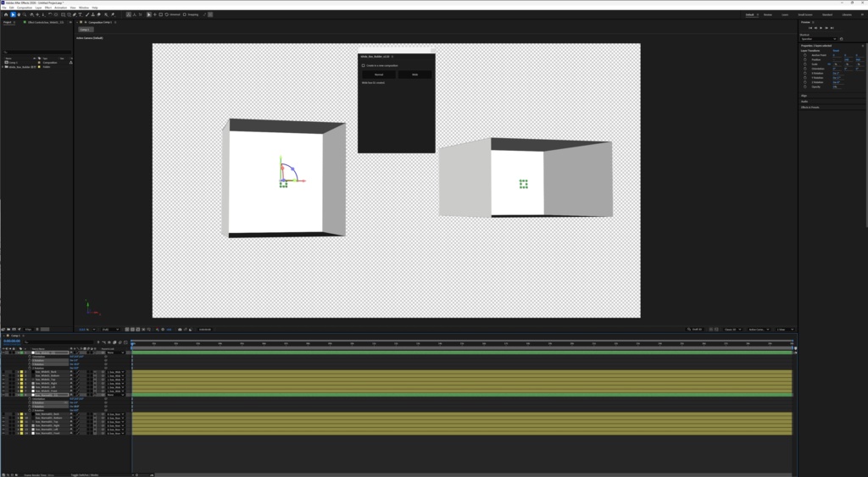Select the Zoom magnifier tool
Screen dimensions: 868x477
point(25,14)
